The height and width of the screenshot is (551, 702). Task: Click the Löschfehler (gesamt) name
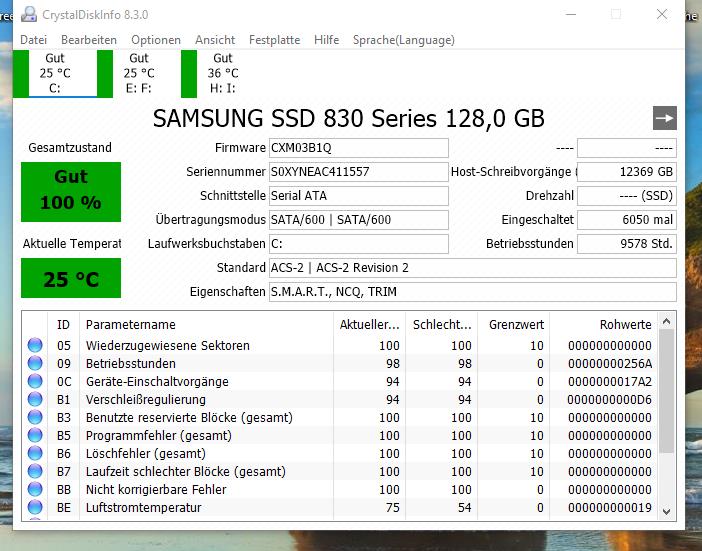pyautogui.click(x=146, y=453)
